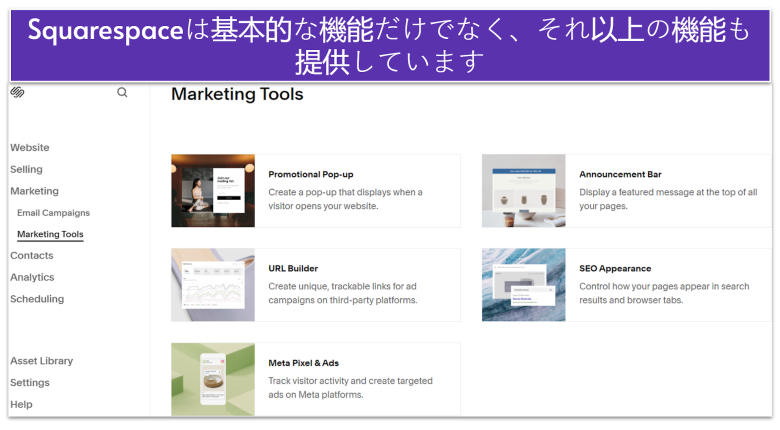
Task: Click the Marketing Tools page heading
Action: [237, 94]
